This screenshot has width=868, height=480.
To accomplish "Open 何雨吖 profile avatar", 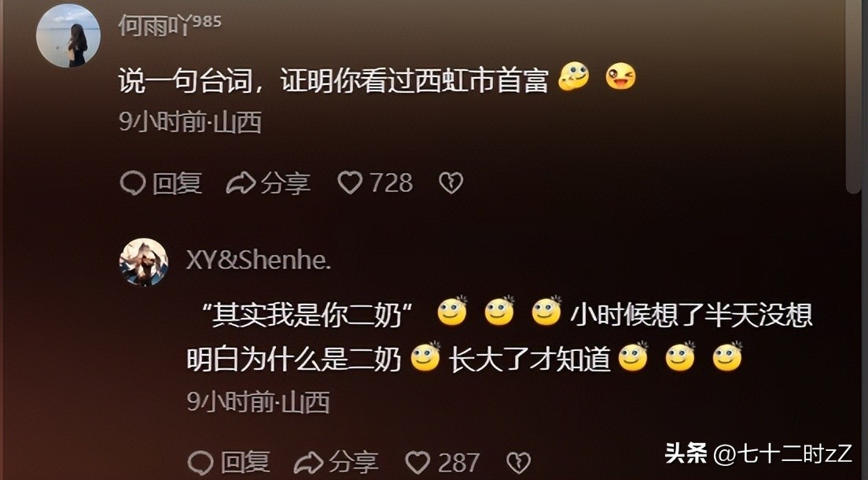I will coord(68,36).
